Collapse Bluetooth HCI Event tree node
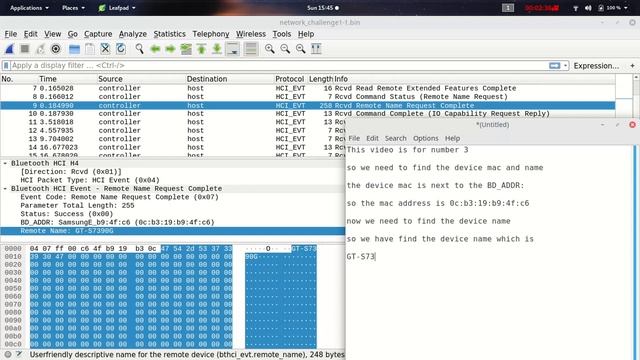 tap(5, 189)
